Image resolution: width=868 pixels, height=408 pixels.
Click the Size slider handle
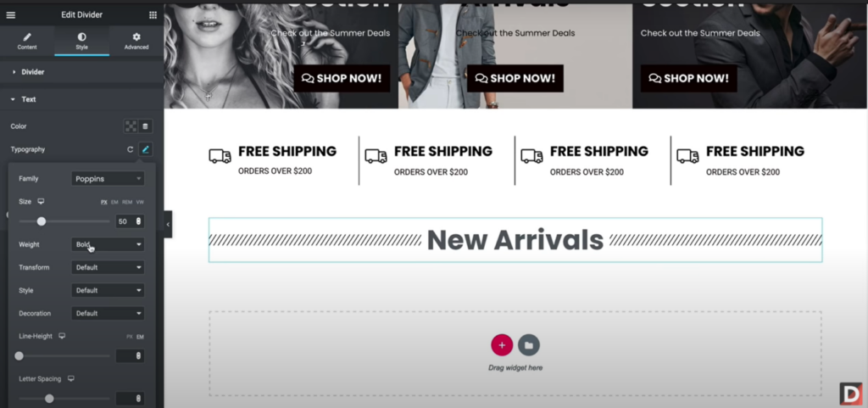tap(41, 221)
